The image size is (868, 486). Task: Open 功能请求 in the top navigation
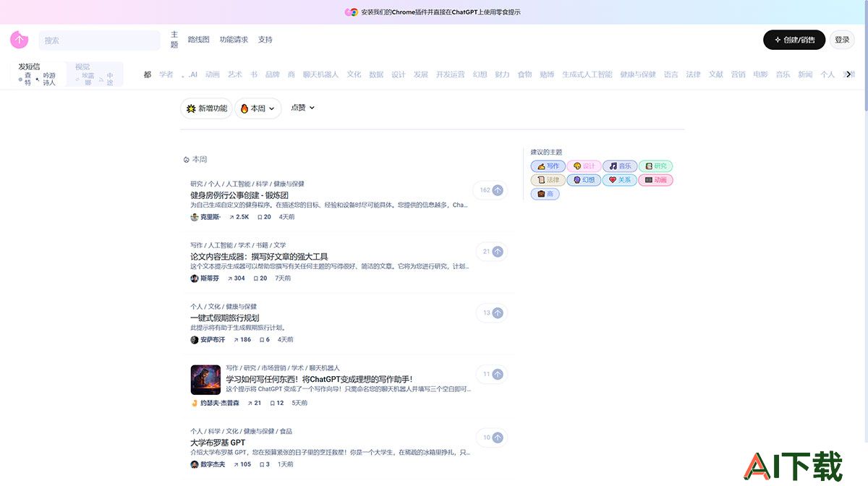click(234, 40)
